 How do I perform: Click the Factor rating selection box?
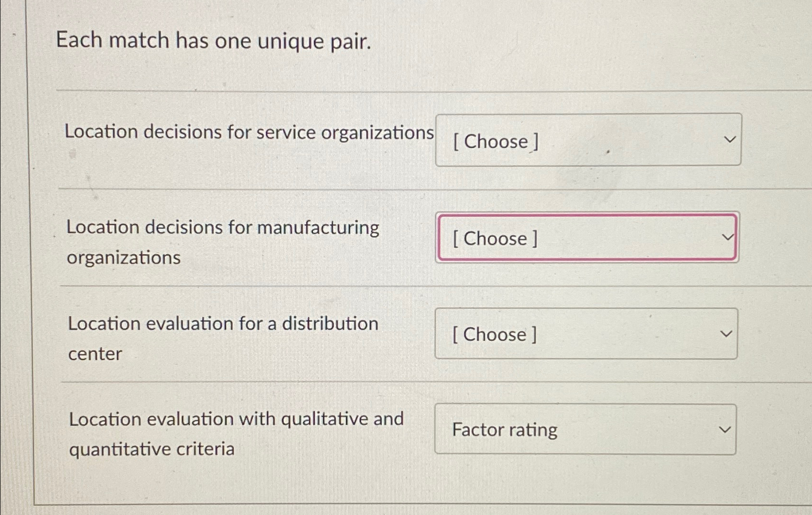tap(585, 429)
